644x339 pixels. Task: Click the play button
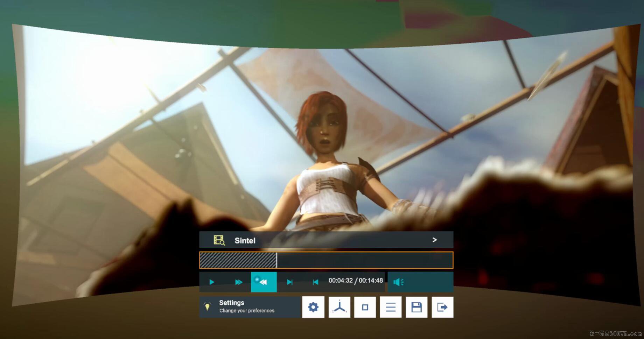click(x=212, y=282)
